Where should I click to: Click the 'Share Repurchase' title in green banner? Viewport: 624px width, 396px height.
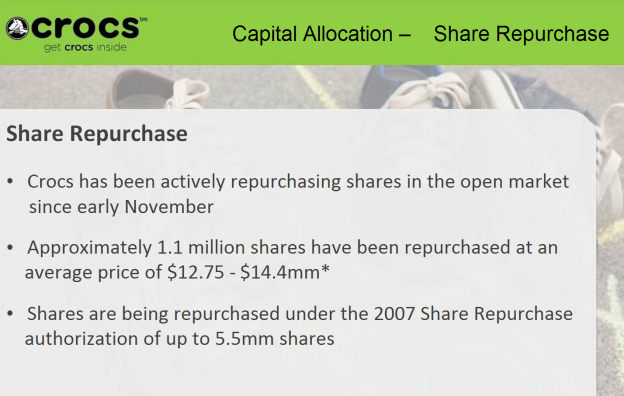(x=521, y=34)
